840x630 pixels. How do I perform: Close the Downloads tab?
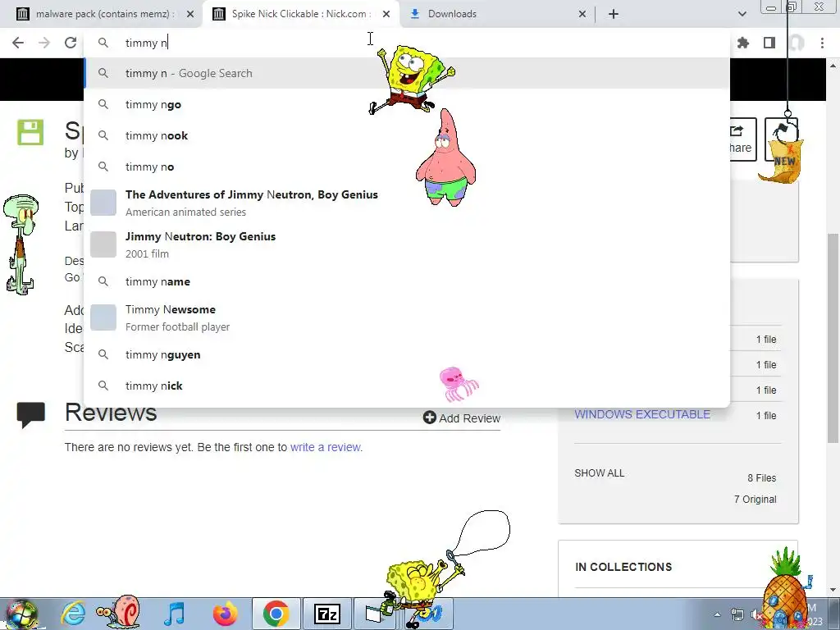(582, 14)
